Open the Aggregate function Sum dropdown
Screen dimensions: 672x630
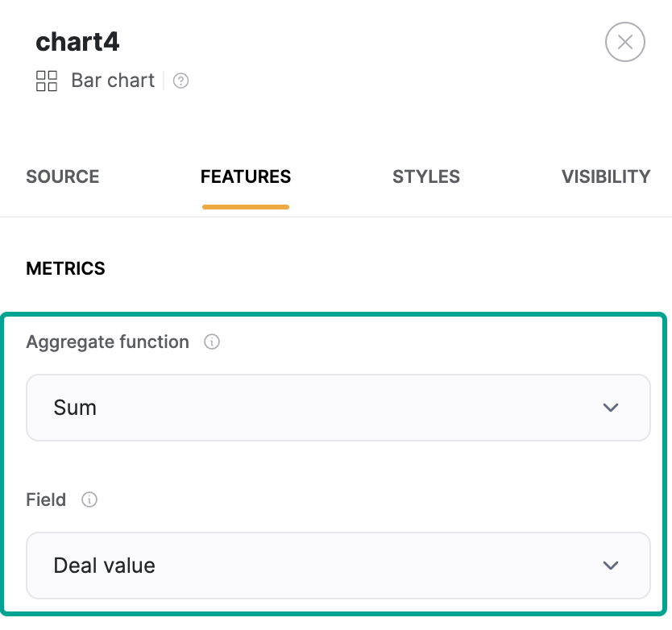click(338, 408)
